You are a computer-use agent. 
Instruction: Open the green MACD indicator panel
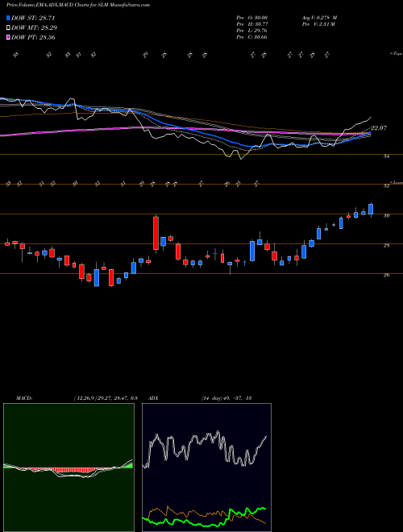pyautogui.click(x=69, y=468)
